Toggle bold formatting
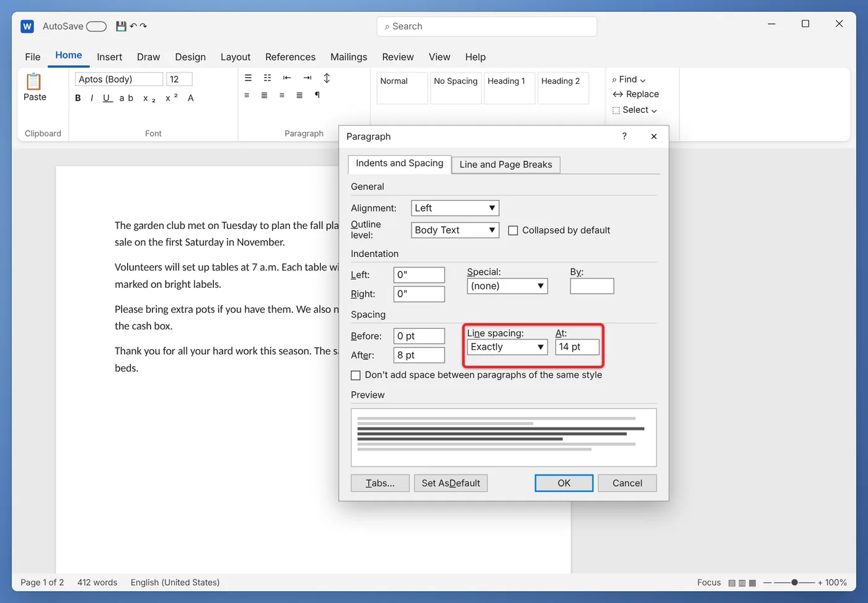The image size is (868, 603). coord(78,98)
